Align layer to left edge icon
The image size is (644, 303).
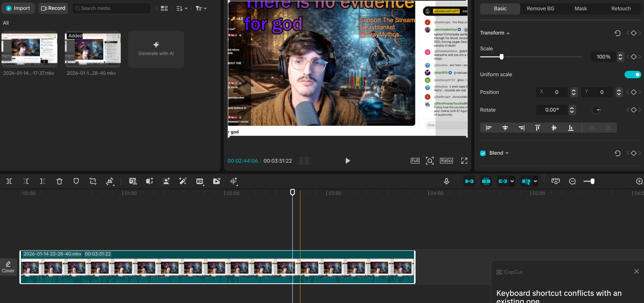489,128
